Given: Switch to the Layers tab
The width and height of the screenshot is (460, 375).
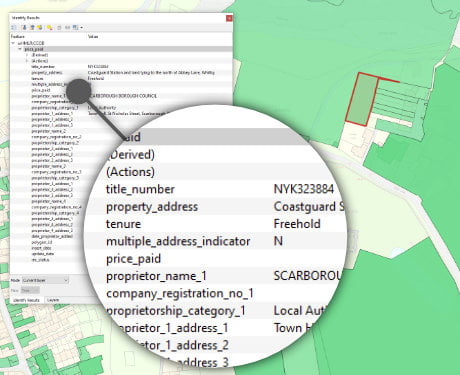Looking at the screenshot, I should pos(53,300).
